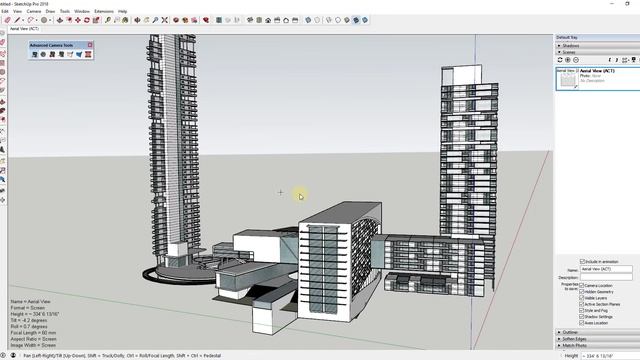
Task: Select the Arc shape tool
Action: click(31, 20)
